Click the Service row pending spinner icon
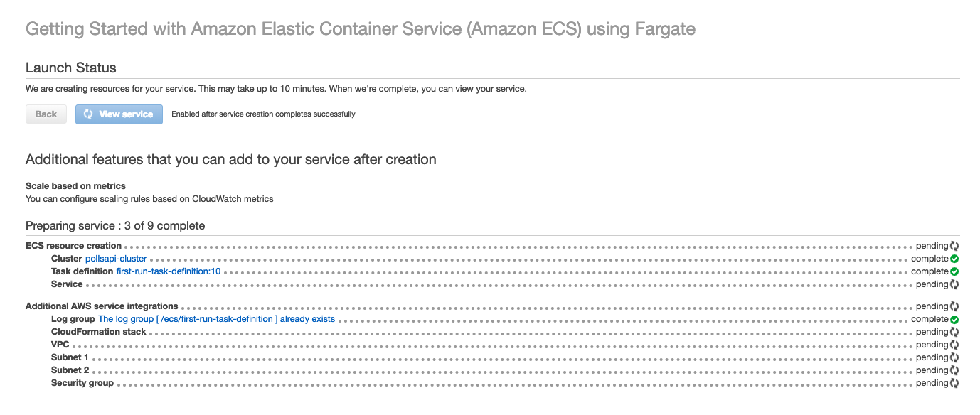 pyautogui.click(x=954, y=284)
